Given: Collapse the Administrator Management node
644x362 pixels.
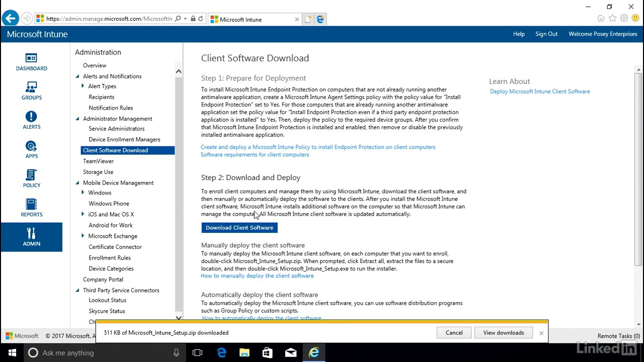Looking at the screenshot, I should point(77,119).
